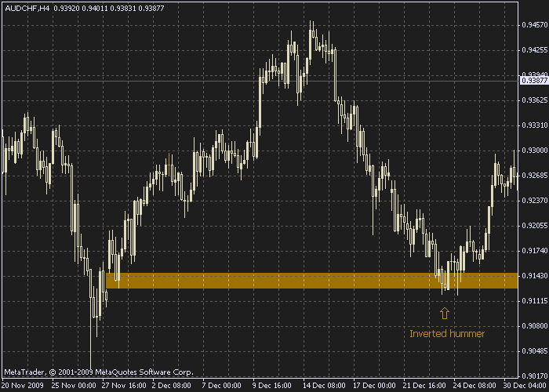Click the '14 Dec 08:00' time axis label

tap(325, 386)
